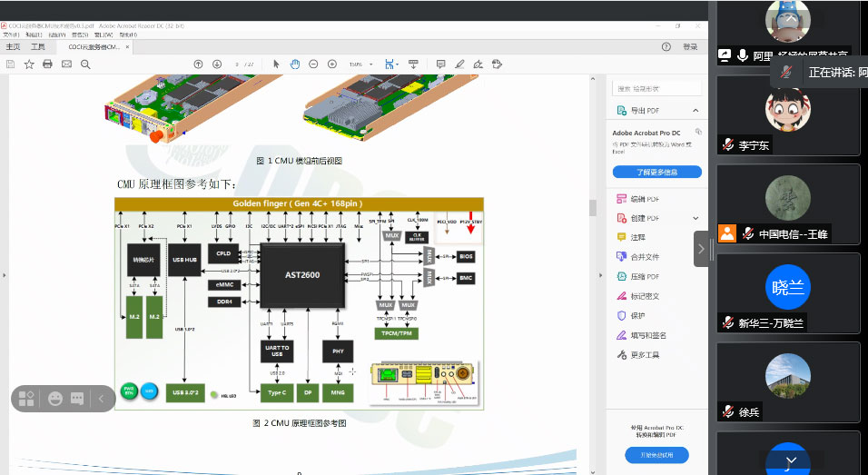Viewport: 868px width, 475px height.
Task: Select 中国电信--王峰 participant tile
Action: 788,204
